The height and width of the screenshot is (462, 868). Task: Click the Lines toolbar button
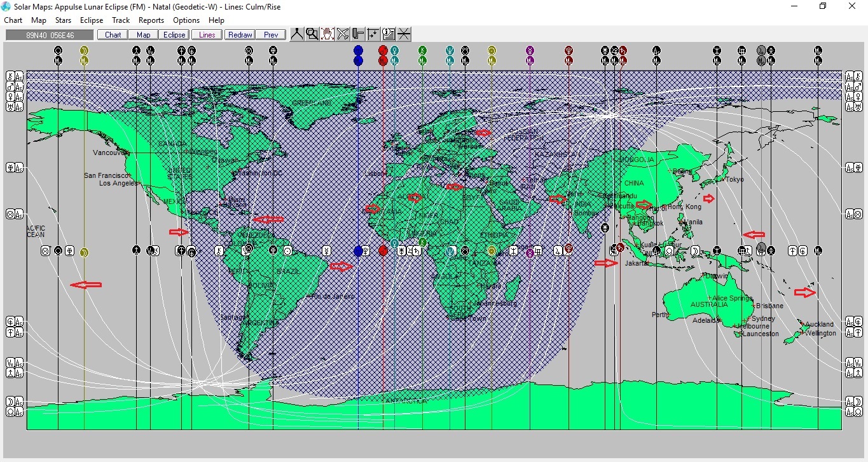click(207, 35)
